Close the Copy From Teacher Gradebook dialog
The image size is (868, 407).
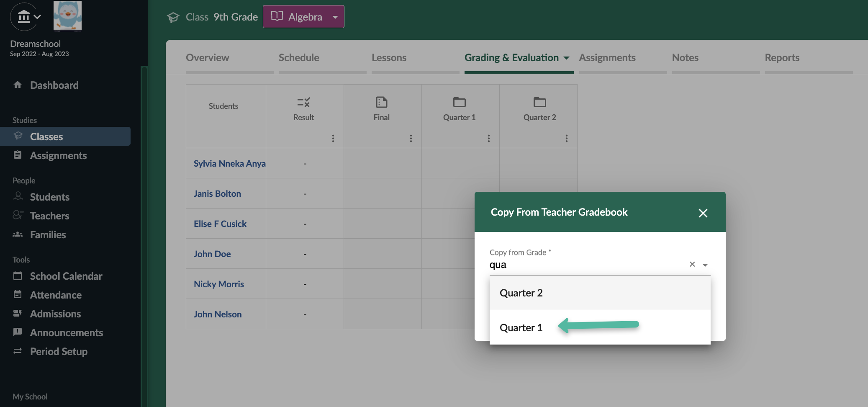(x=703, y=213)
